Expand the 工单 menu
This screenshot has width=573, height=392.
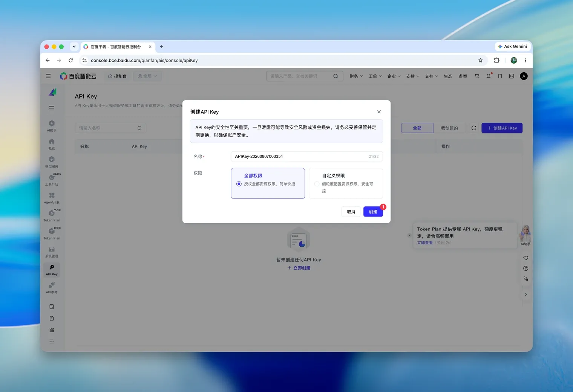pyautogui.click(x=375, y=76)
